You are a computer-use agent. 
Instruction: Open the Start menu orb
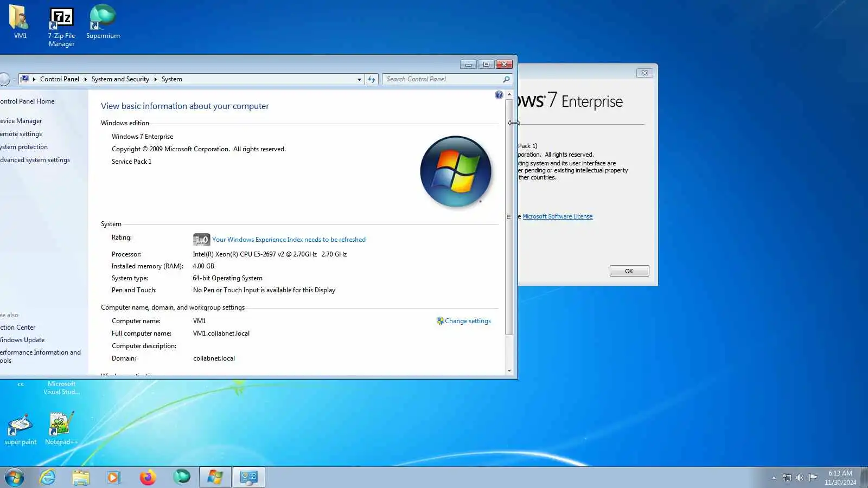(15, 477)
